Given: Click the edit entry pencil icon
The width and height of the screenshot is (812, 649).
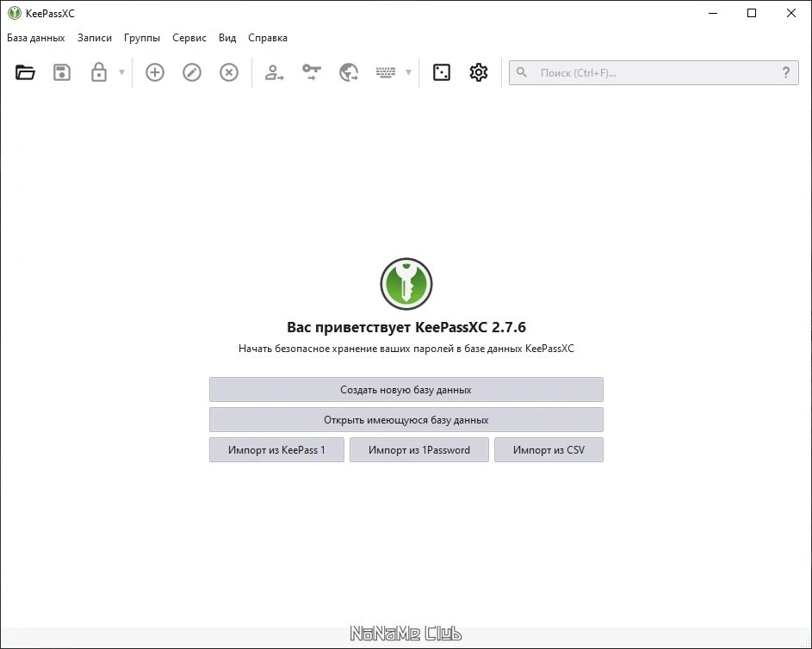Looking at the screenshot, I should pyautogui.click(x=192, y=72).
